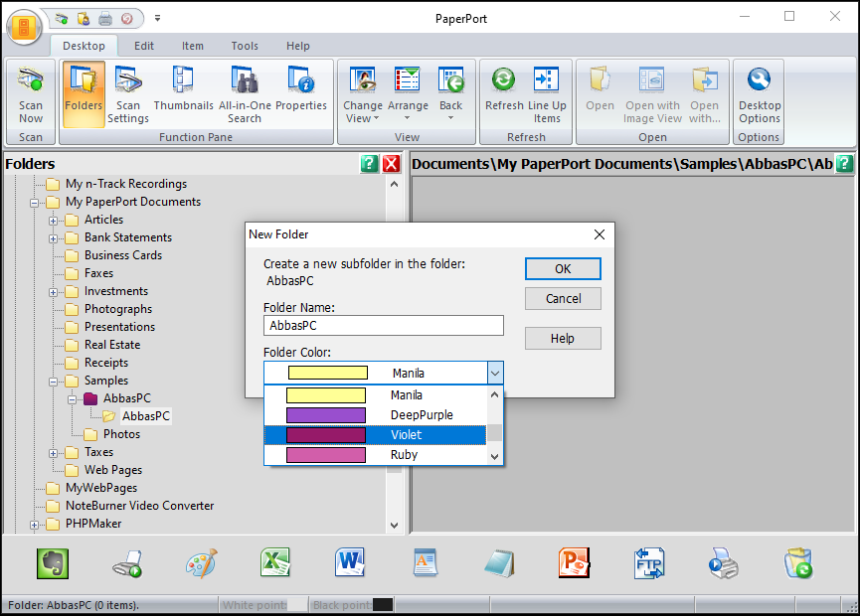Viewport: 860px width, 616px height.
Task: Click the green help icon in Folders pane
Action: coord(369,163)
